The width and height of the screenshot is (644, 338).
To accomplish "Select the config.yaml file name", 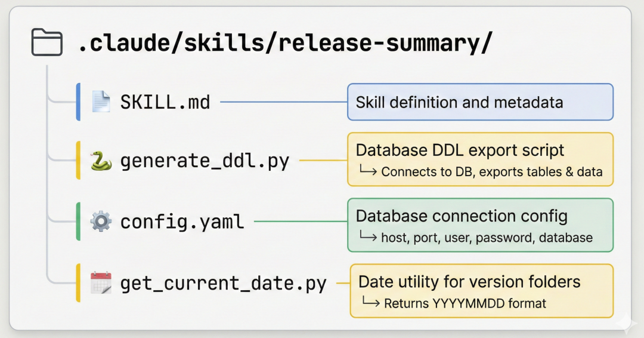I will click(182, 222).
